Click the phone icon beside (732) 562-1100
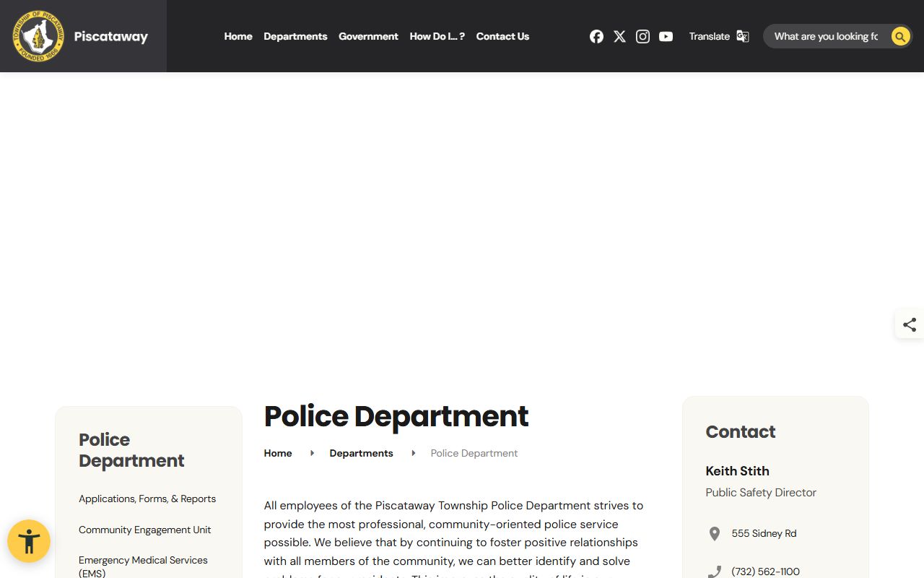This screenshot has height=578, width=924. point(714,571)
